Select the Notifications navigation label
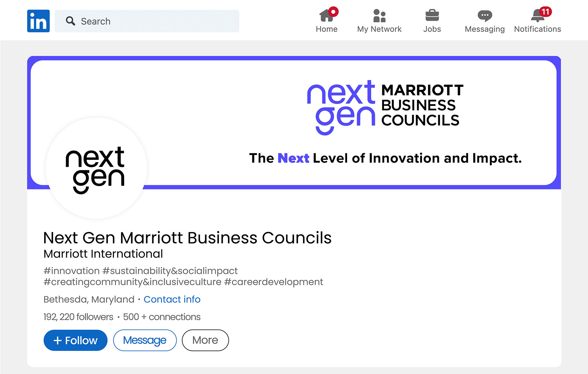Image resolution: width=588 pixels, height=374 pixels. point(537,29)
